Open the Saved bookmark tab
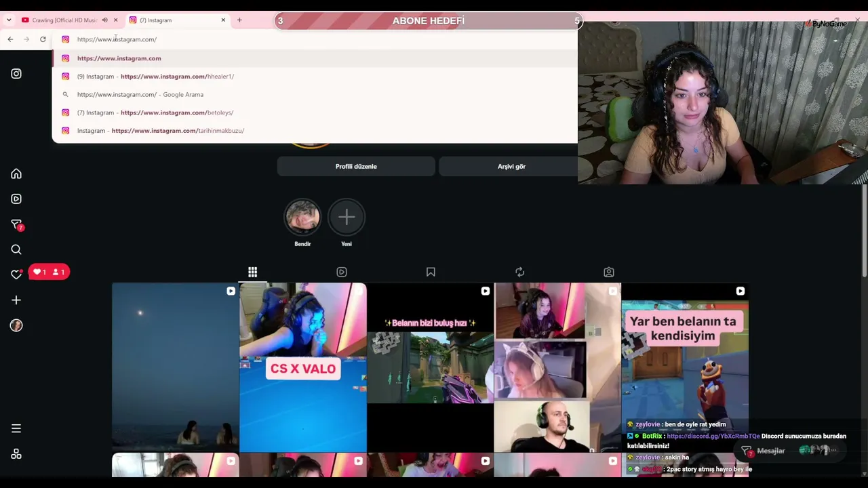 click(431, 272)
